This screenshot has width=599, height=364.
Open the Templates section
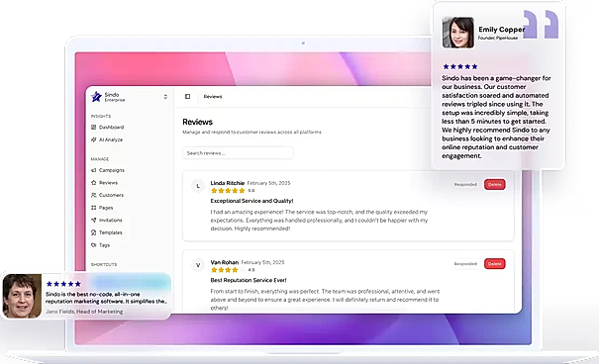[107, 232]
